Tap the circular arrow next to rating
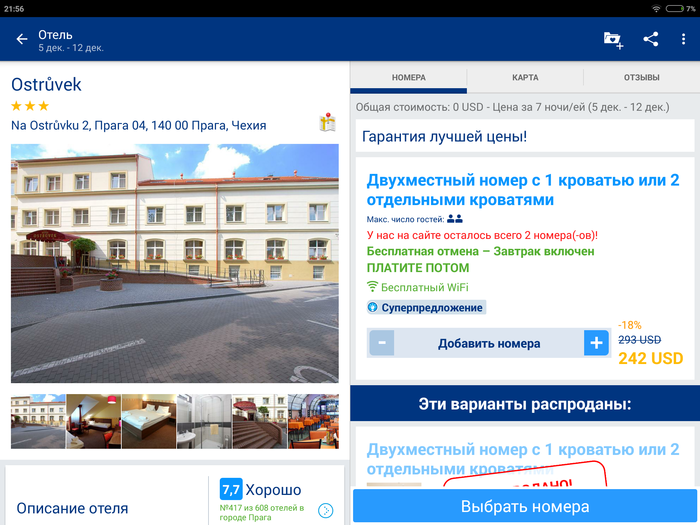Viewport: 700px width, 525px height. pyautogui.click(x=326, y=510)
